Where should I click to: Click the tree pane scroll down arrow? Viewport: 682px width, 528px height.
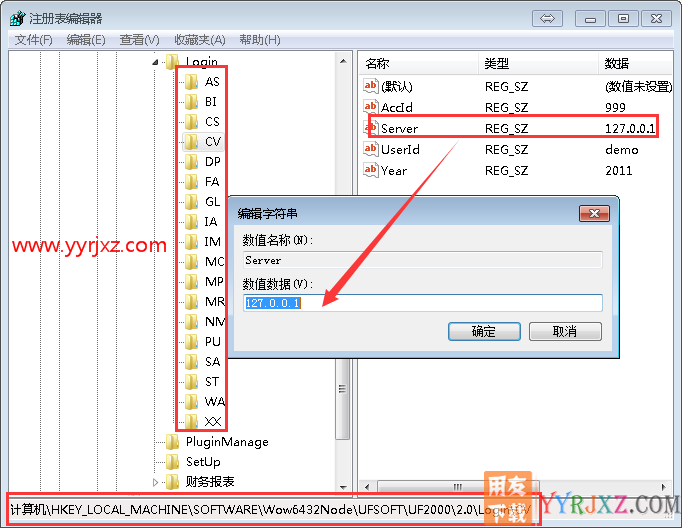(x=343, y=487)
